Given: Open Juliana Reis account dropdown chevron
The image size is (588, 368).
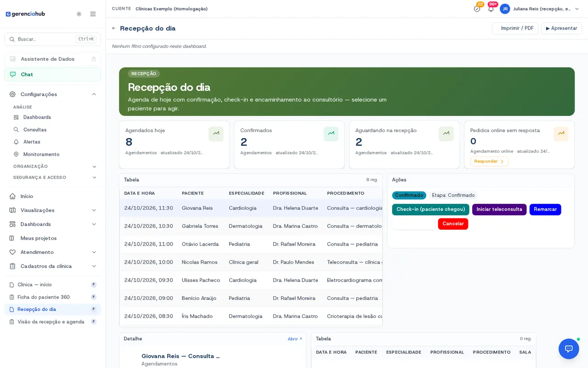Looking at the screenshot, I should pyautogui.click(x=577, y=9).
